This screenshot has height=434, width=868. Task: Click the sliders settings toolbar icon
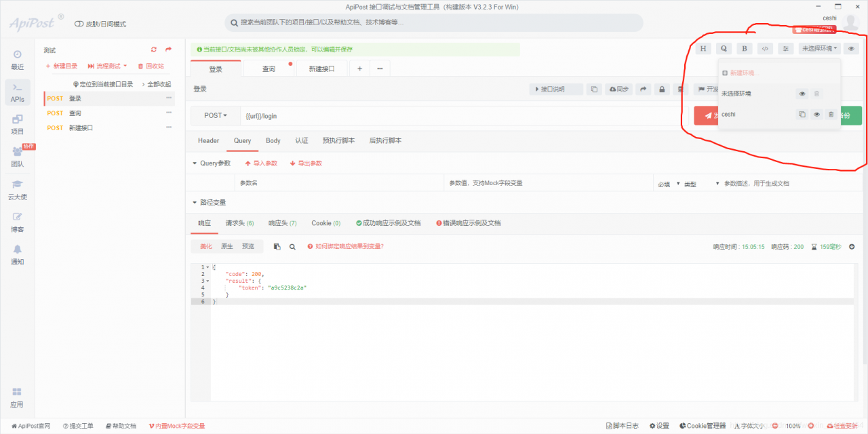point(785,49)
